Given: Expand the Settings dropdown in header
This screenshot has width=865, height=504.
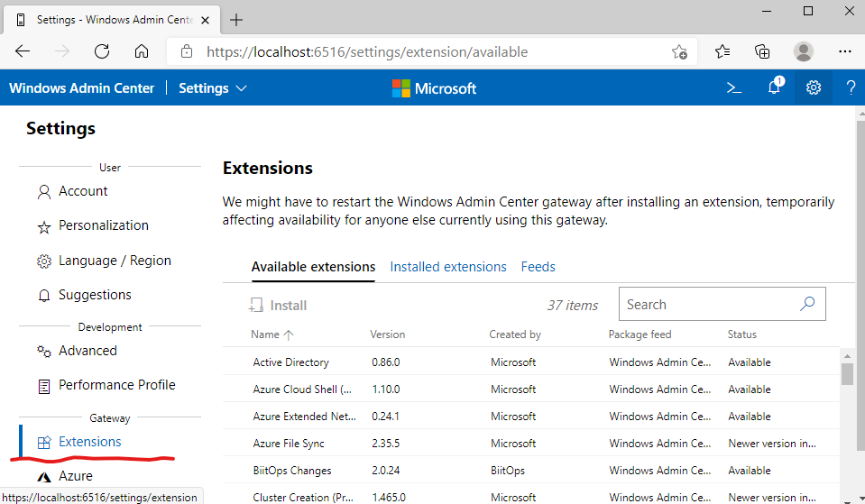Looking at the screenshot, I should tap(212, 88).
